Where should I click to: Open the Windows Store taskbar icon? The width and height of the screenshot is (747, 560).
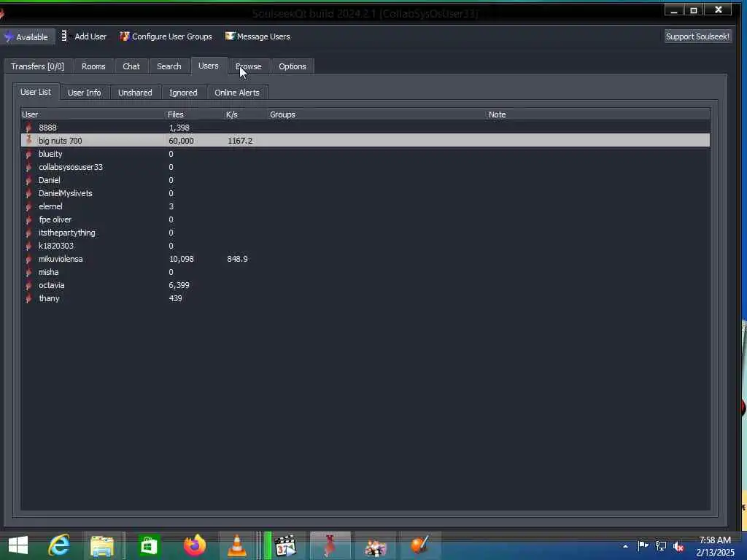[149, 545]
